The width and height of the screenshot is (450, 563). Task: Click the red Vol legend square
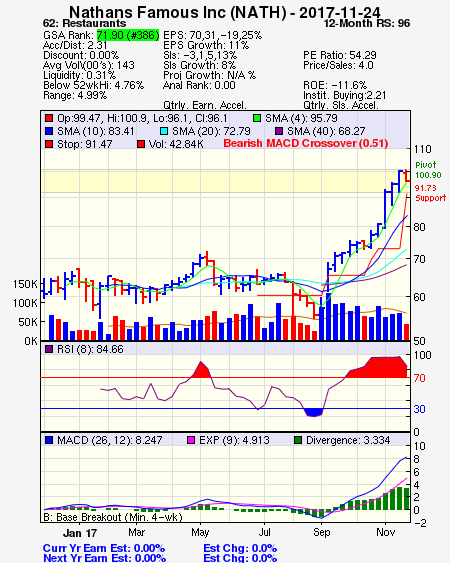[x=141, y=144]
